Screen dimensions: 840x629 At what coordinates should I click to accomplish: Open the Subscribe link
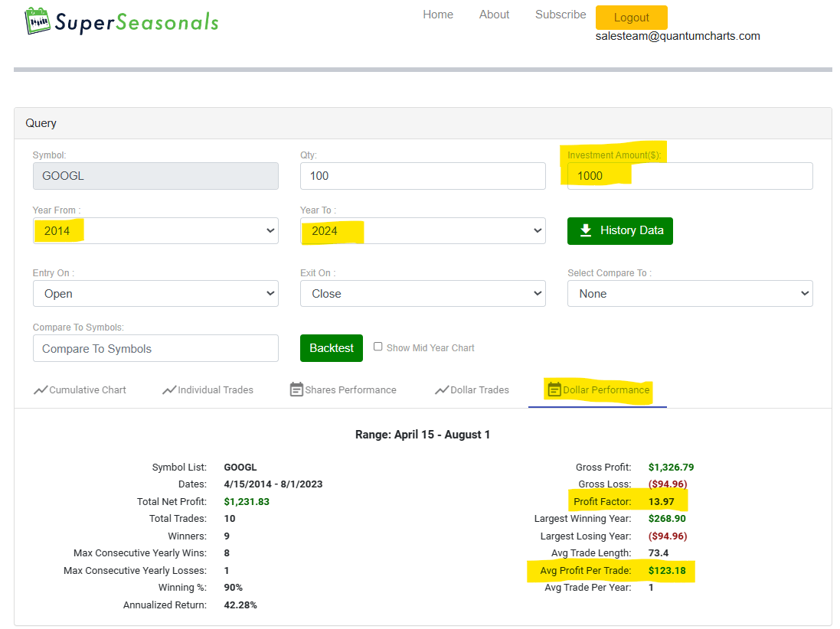click(x=561, y=15)
